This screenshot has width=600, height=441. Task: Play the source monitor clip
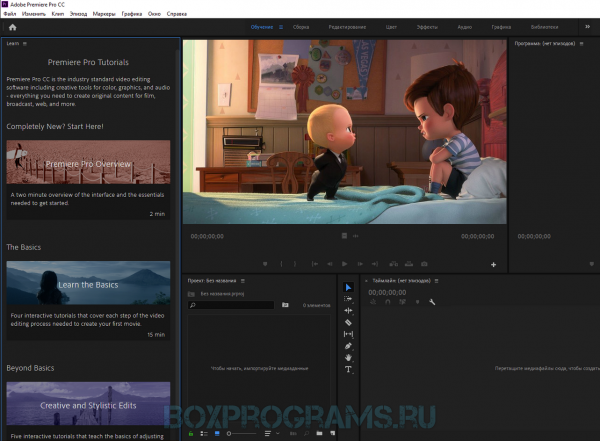[344, 264]
